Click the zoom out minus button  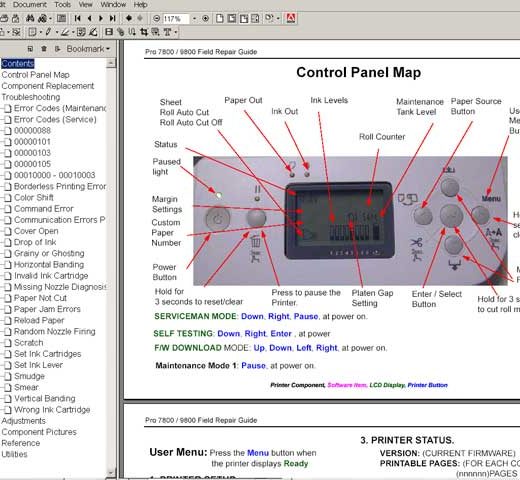pos(157,19)
